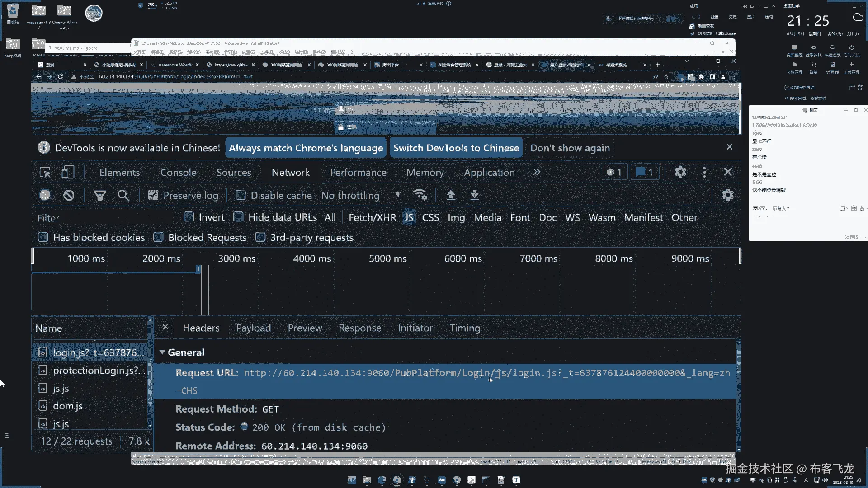Open network search magnifier
The height and width of the screenshot is (488, 868).
pyautogui.click(x=123, y=195)
